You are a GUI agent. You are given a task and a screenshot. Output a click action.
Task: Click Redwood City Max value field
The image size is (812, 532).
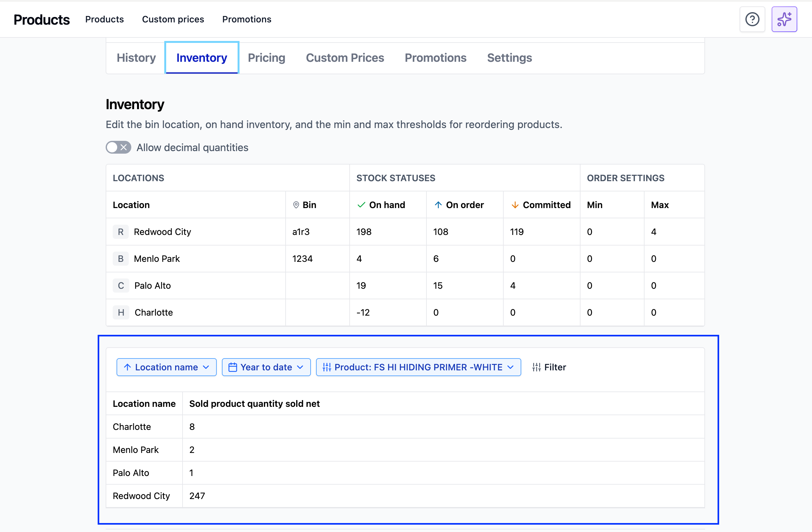pyautogui.click(x=654, y=232)
